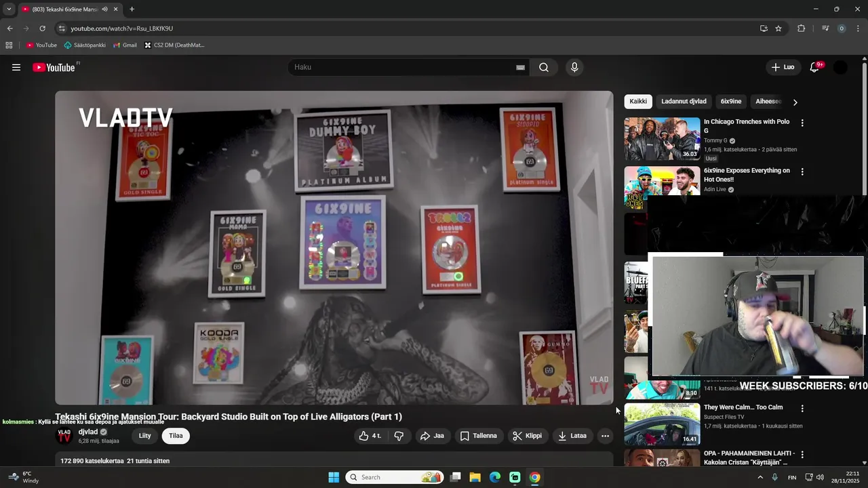Viewport: 868px width, 488px height.
Task: Open Chrome media controls icon
Action: tap(825, 28)
